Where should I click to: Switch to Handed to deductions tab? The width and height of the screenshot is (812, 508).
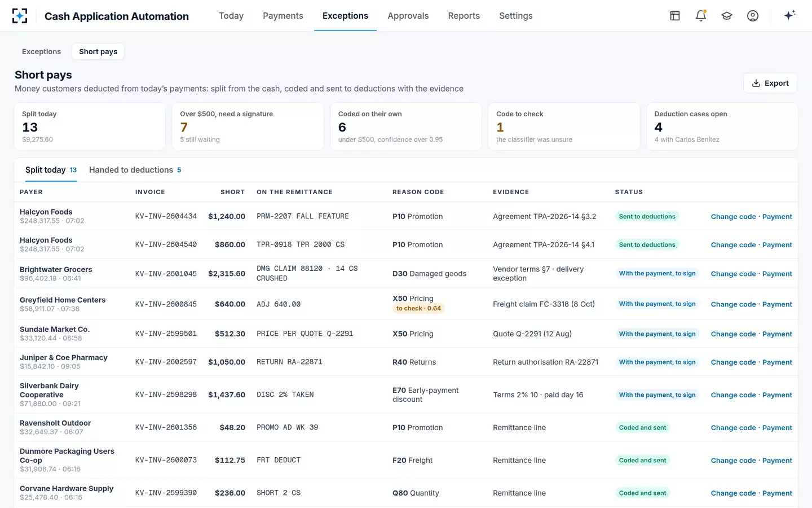point(135,170)
